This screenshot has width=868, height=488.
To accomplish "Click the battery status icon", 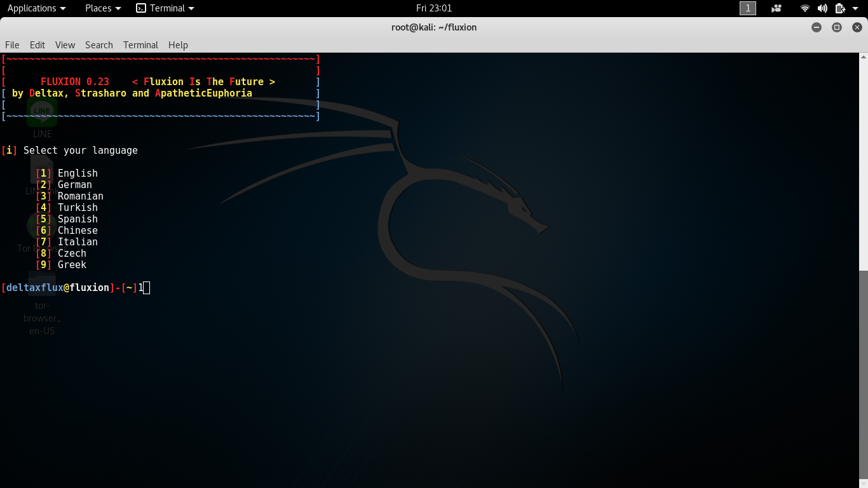I will [840, 8].
